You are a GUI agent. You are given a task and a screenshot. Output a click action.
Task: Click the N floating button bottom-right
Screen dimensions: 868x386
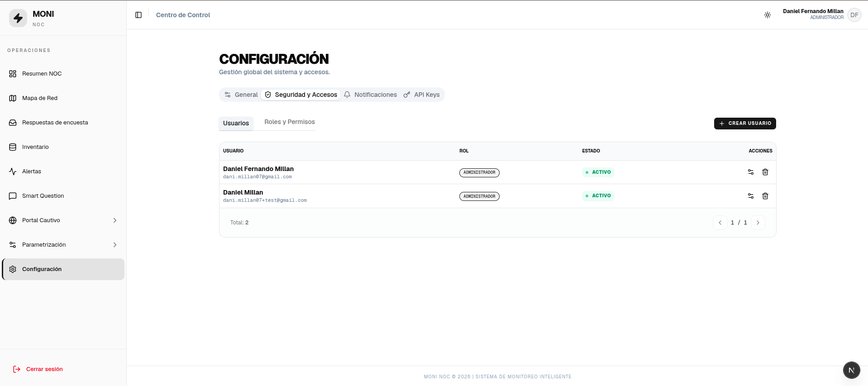click(851, 370)
